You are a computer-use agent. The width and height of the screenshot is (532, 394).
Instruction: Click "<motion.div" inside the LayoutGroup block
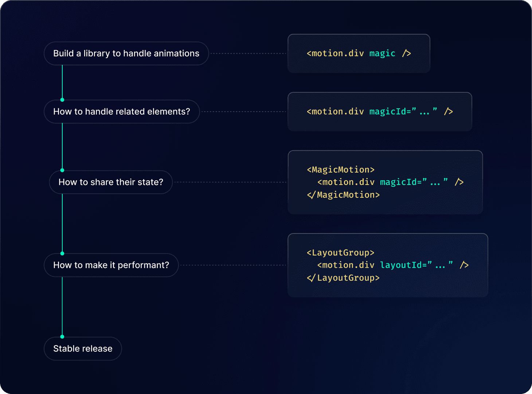[x=346, y=265]
